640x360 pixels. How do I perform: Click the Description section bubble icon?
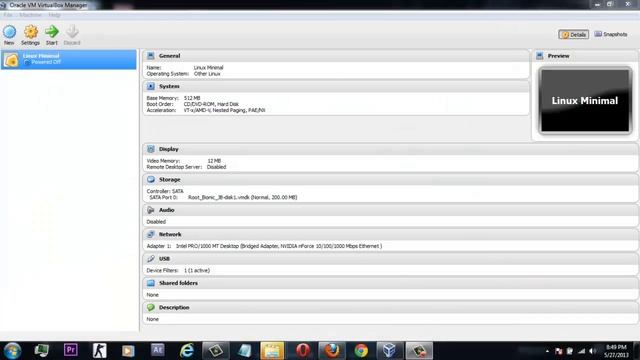[x=151, y=307]
